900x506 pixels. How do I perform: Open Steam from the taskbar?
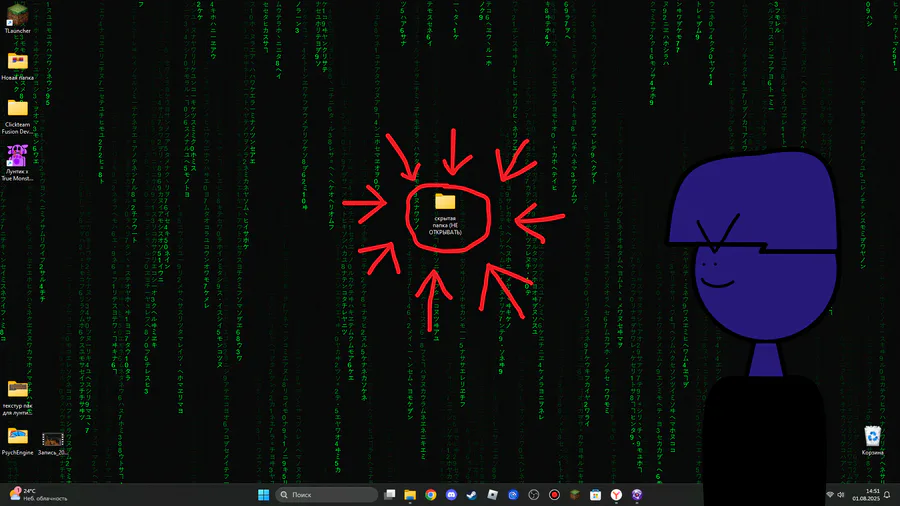(472, 495)
